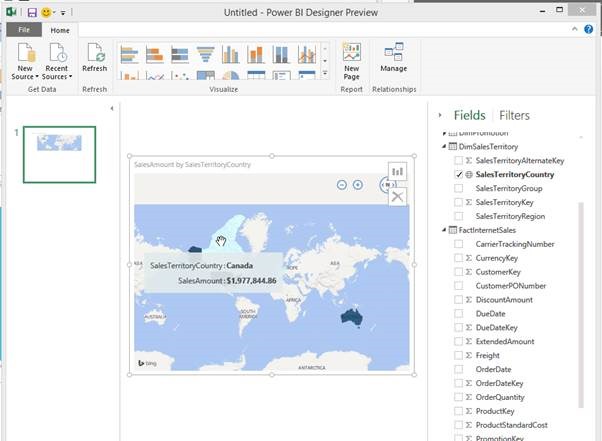Click the DimSalesTerritory table name

488,146
